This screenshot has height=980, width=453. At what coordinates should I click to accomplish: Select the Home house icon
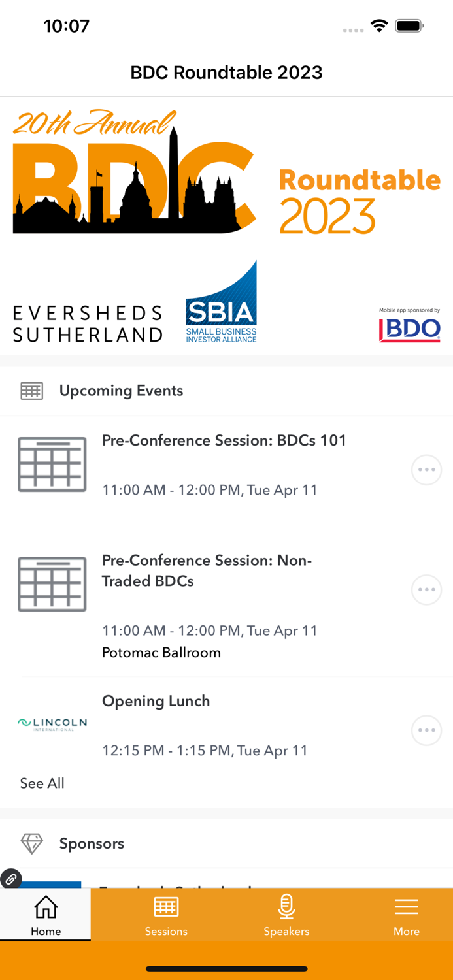tap(45, 907)
